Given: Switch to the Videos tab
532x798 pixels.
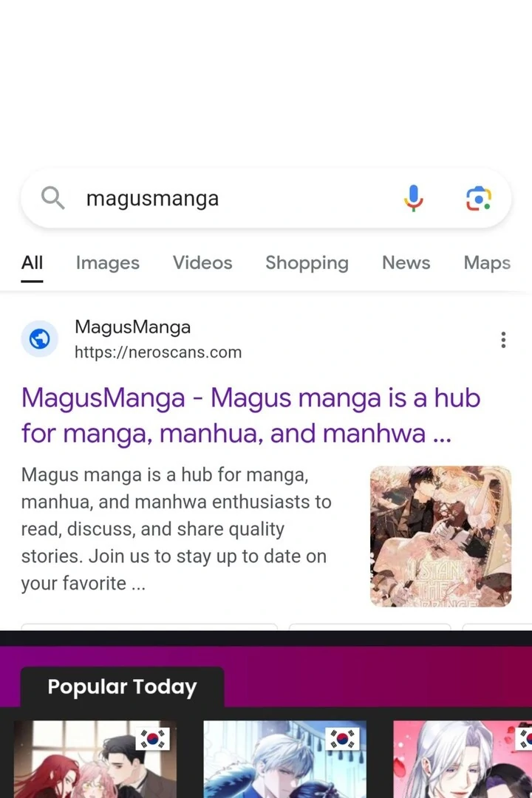Looking at the screenshot, I should click(x=202, y=262).
